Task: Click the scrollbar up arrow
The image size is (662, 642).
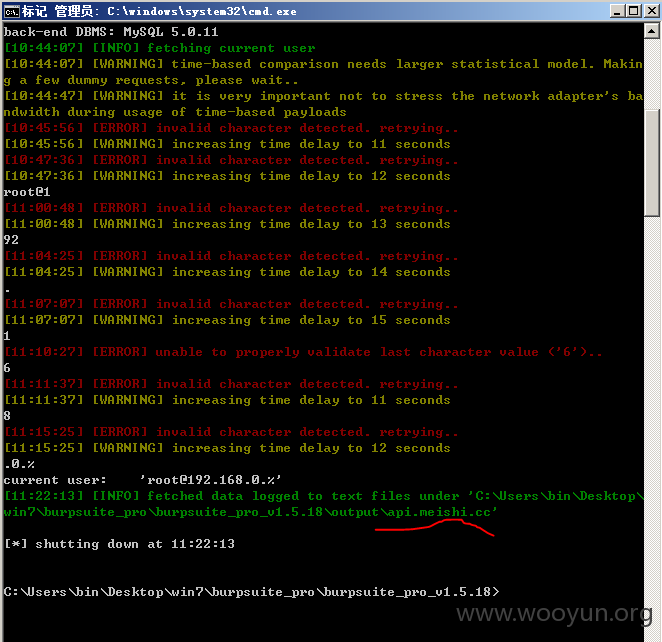Action: [652, 31]
